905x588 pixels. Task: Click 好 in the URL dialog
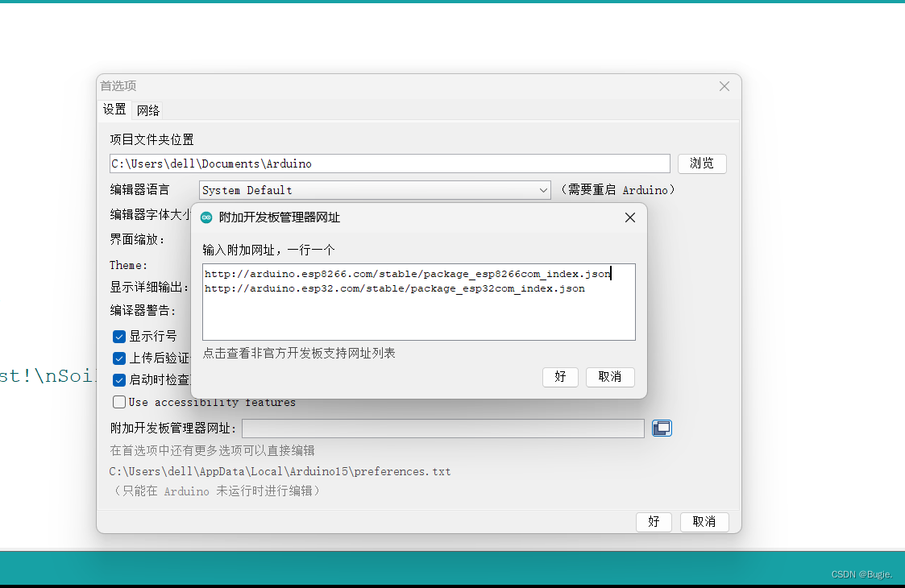tap(560, 377)
